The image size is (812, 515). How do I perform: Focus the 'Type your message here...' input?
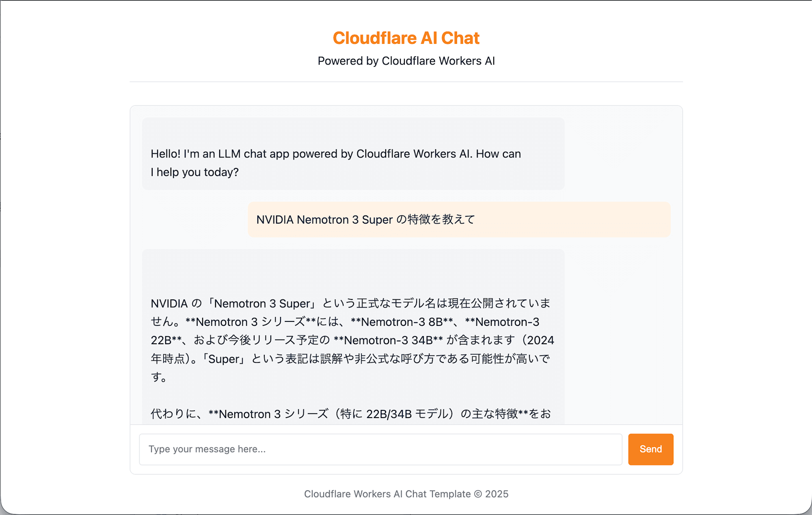point(380,449)
